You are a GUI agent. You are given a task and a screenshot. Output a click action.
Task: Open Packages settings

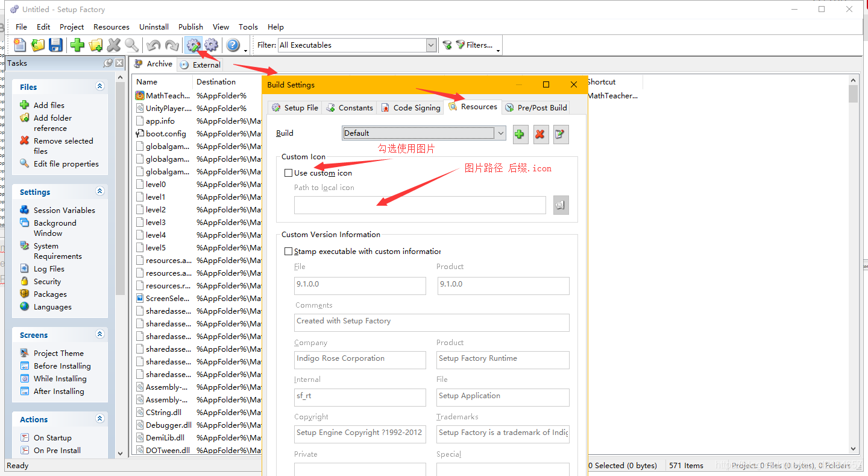(x=50, y=294)
